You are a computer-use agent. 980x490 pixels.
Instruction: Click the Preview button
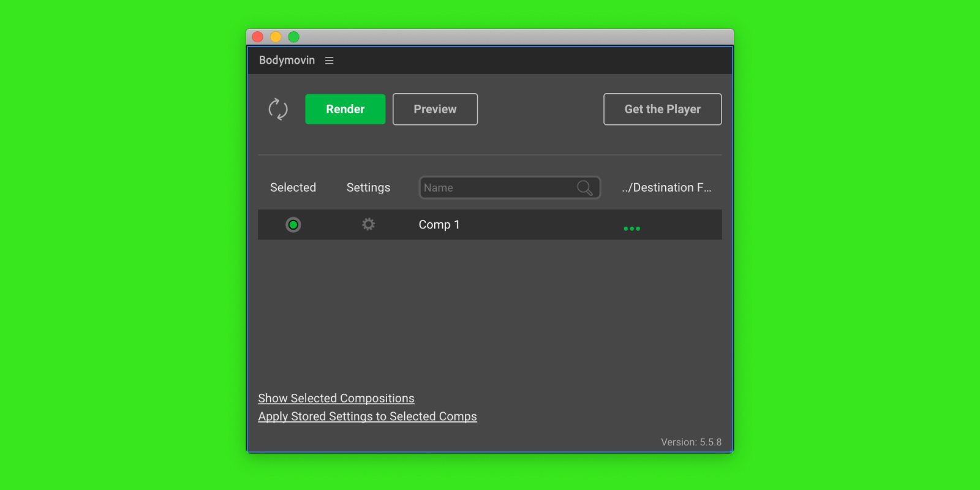(x=435, y=109)
